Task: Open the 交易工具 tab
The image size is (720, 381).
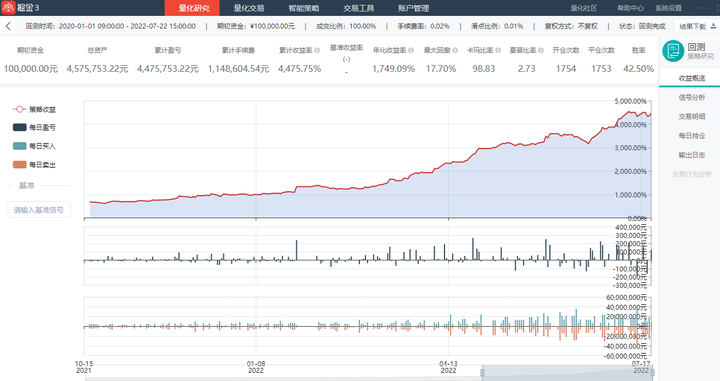Action: pos(358,8)
